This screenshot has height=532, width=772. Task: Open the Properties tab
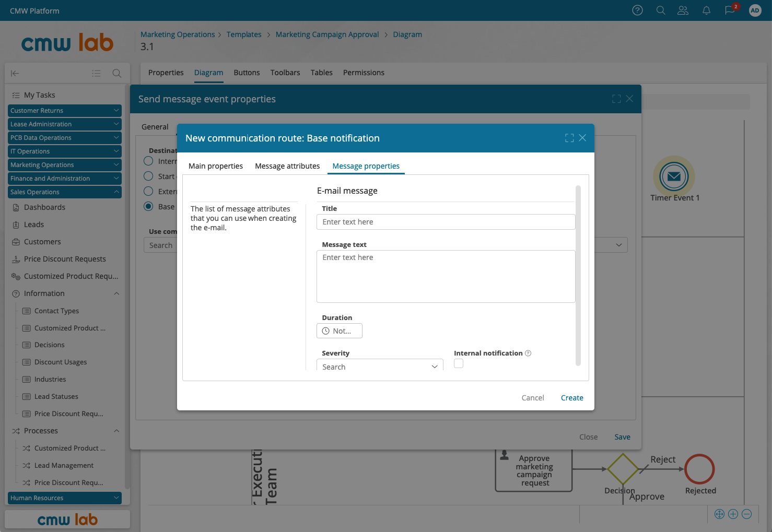pos(166,73)
